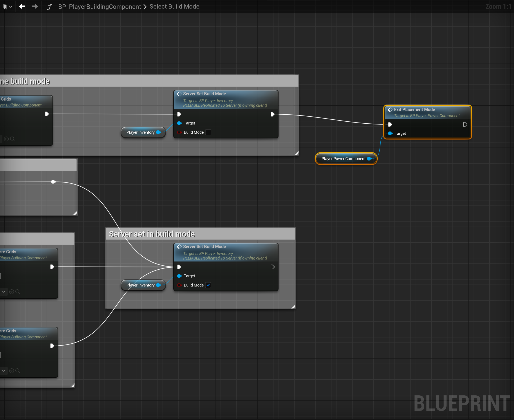Click the magnifier browse icon on the top-left Grids node
The height and width of the screenshot is (420, 514).
tap(13, 139)
